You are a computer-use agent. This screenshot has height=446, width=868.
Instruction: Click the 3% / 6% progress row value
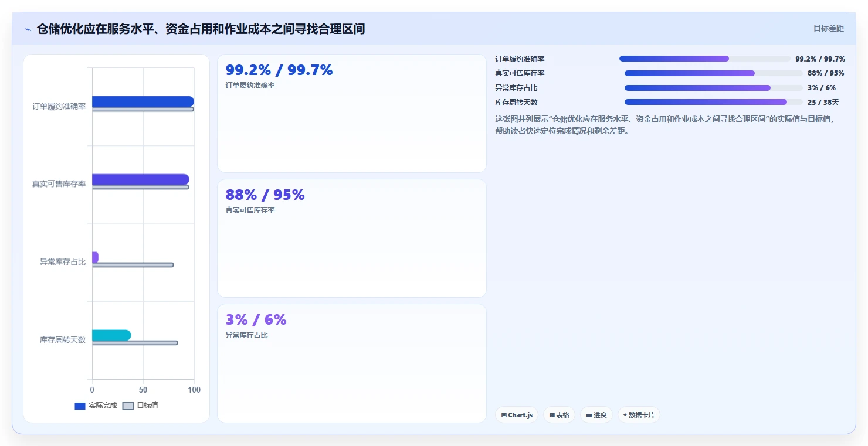[822, 88]
